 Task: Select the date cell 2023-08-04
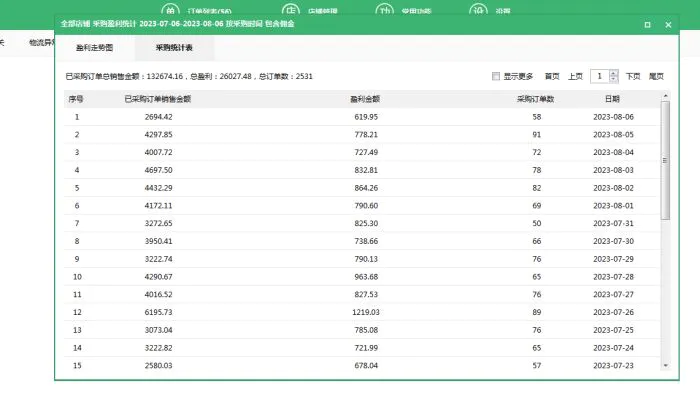coord(613,153)
